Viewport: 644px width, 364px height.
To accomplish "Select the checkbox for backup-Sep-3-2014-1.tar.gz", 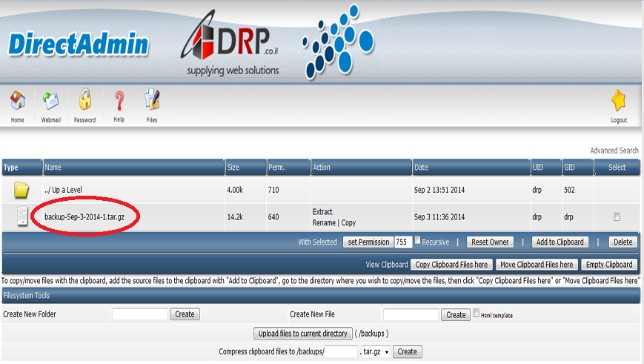I will point(617,217).
